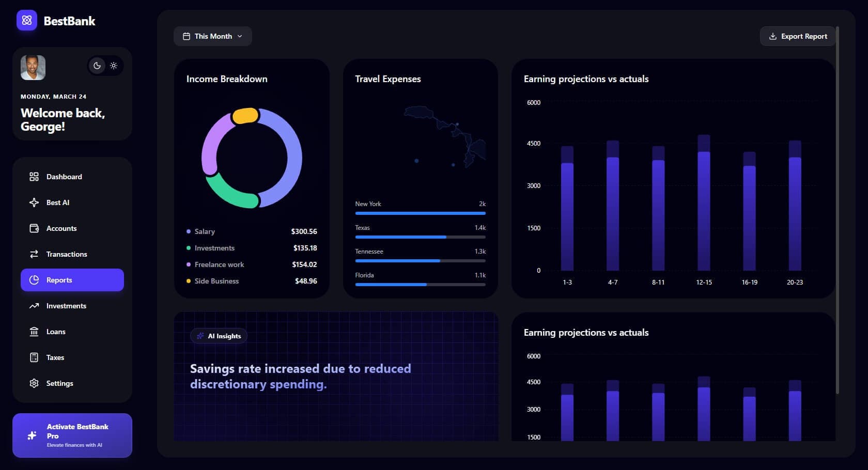
Task: Switch to dark mode moon toggle
Action: (97, 66)
